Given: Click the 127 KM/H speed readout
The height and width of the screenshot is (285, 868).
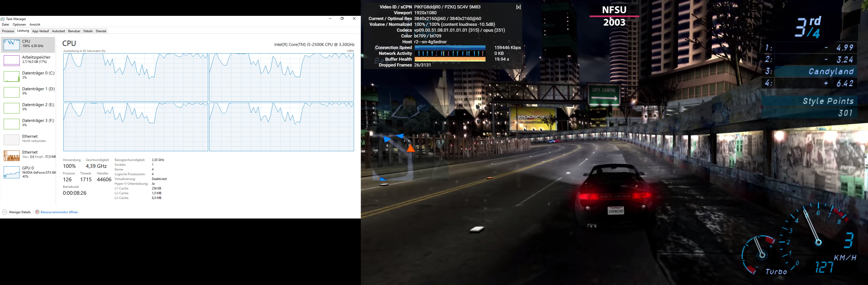Looking at the screenshot, I should (836, 264).
